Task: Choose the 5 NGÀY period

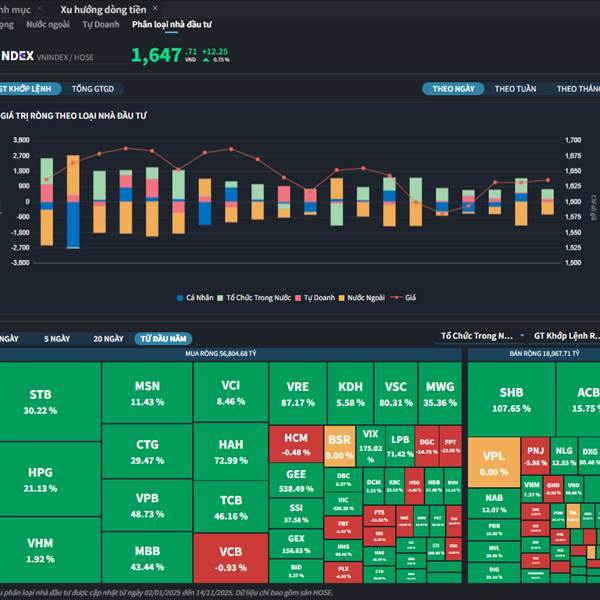Action: coord(57,339)
